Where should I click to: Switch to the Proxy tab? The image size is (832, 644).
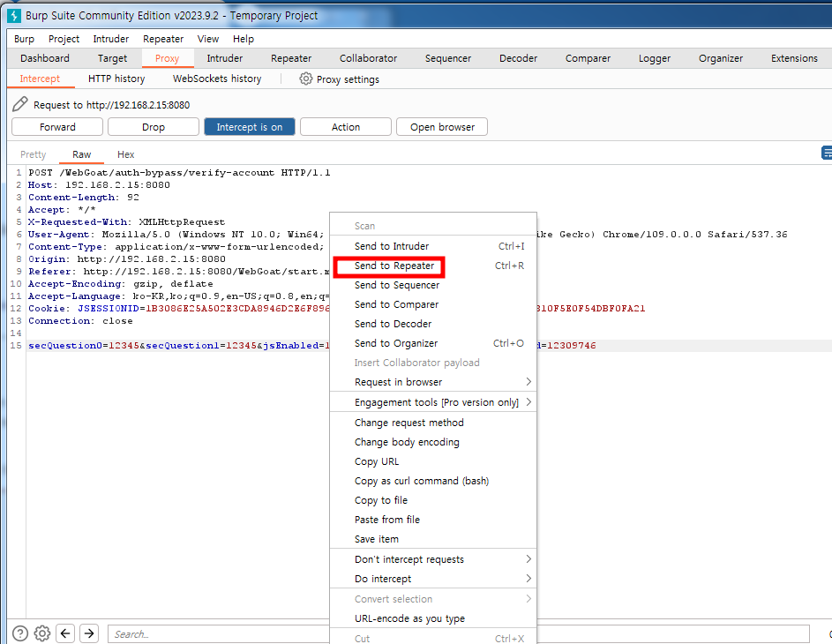click(167, 58)
